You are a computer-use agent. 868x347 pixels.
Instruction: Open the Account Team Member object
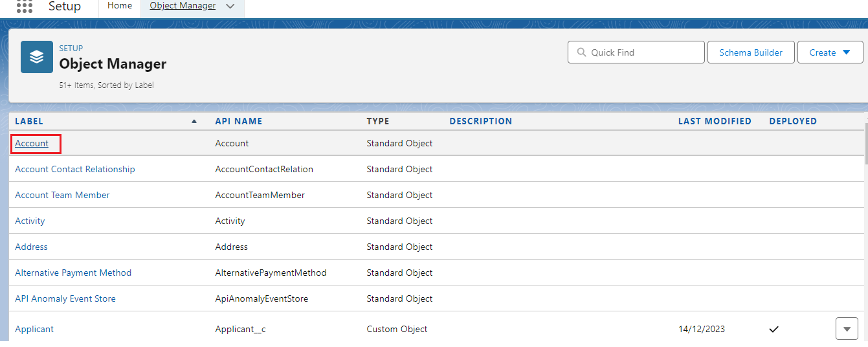[62, 195]
